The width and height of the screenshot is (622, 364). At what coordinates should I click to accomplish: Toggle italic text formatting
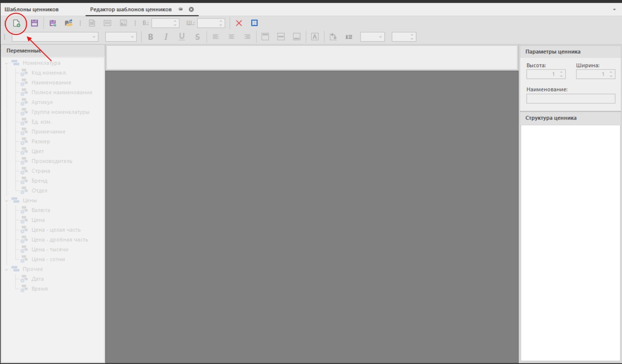[x=166, y=37]
